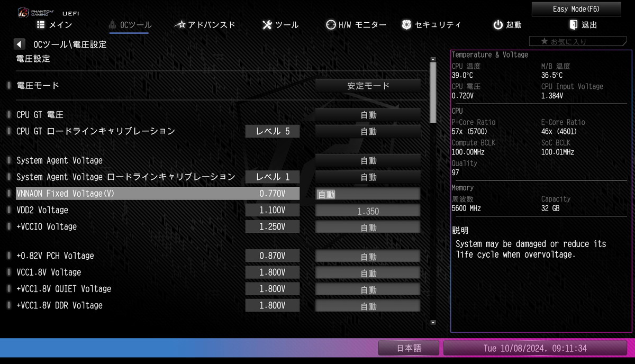Open CPU GT ロードラインキャリブレーション 自動 dropdown
Image resolution: width=635 pixels, height=364 pixels.
368,131
